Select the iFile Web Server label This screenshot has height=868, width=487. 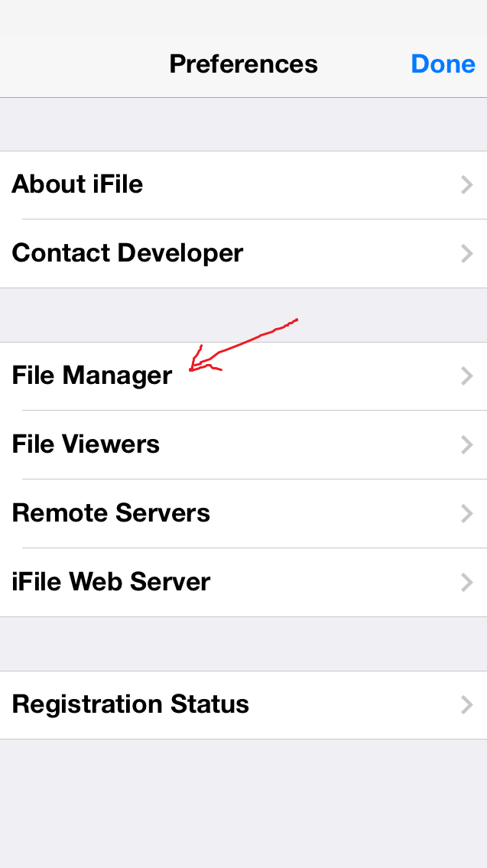[x=111, y=582]
